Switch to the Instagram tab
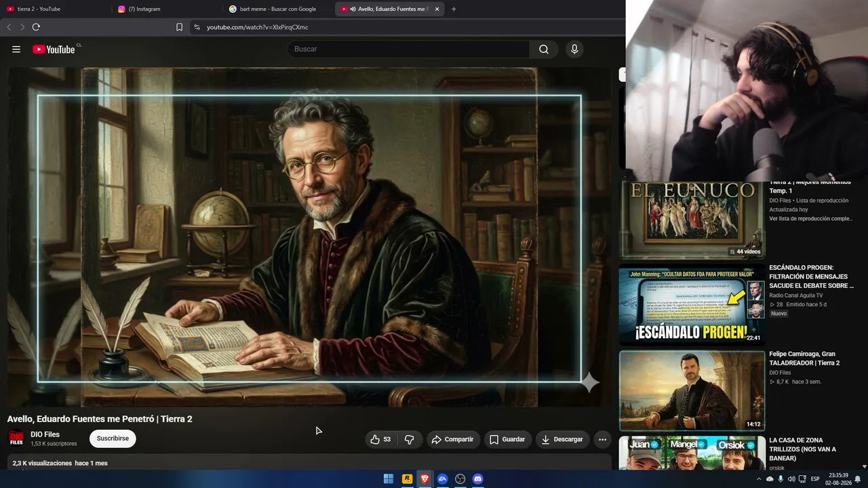868x488 pixels. coord(168,9)
